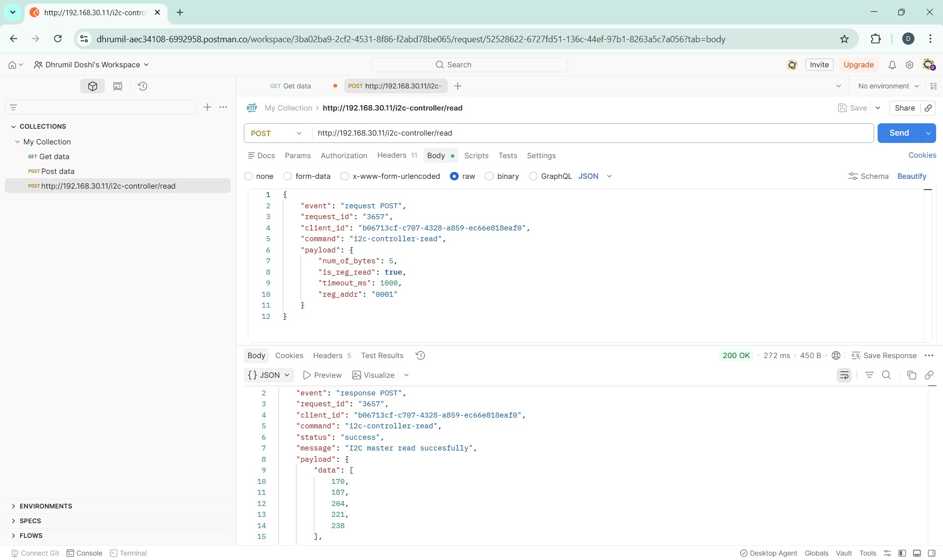The image size is (943, 560).
Task: Toggle word wrap in the response viewer
Action: click(x=844, y=375)
